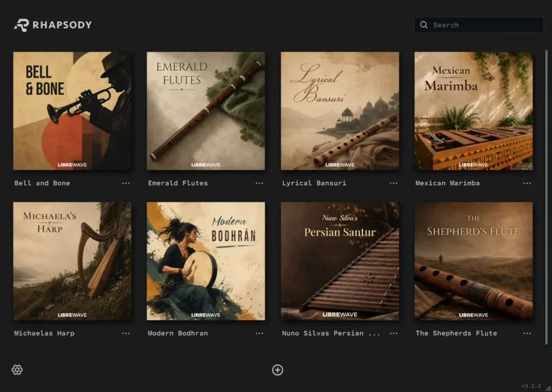Viewport: 552px width, 392px height.
Task: Click the add library plus icon
Action: [x=278, y=370]
